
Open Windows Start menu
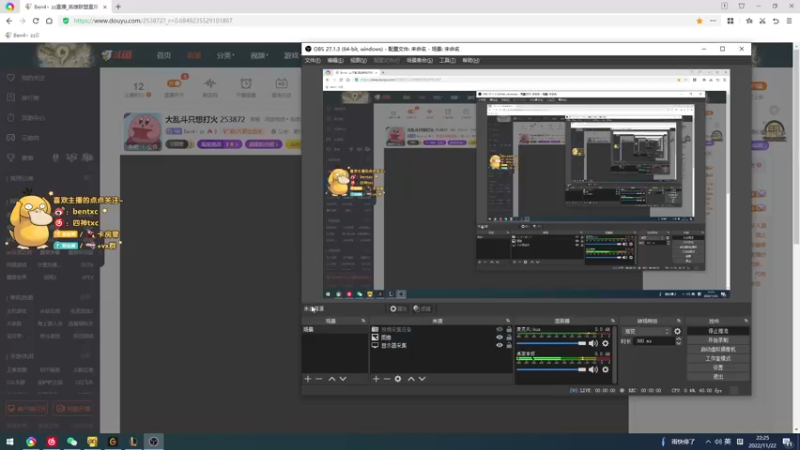[x=10, y=442]
